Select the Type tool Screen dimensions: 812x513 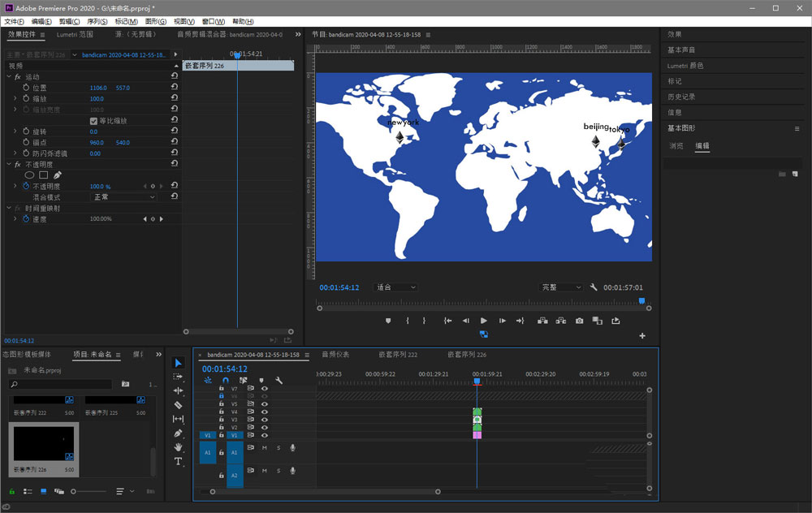(x=179, y=461)
